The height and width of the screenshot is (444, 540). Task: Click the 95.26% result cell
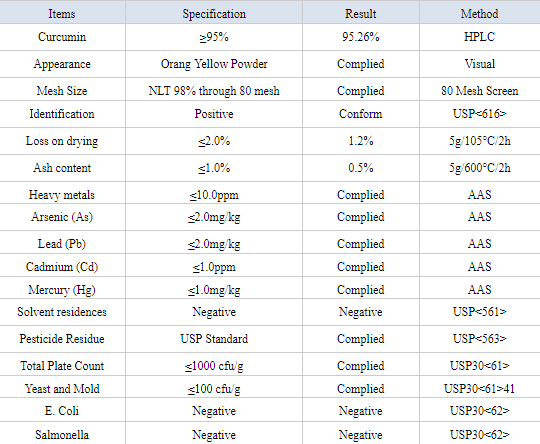361,37
